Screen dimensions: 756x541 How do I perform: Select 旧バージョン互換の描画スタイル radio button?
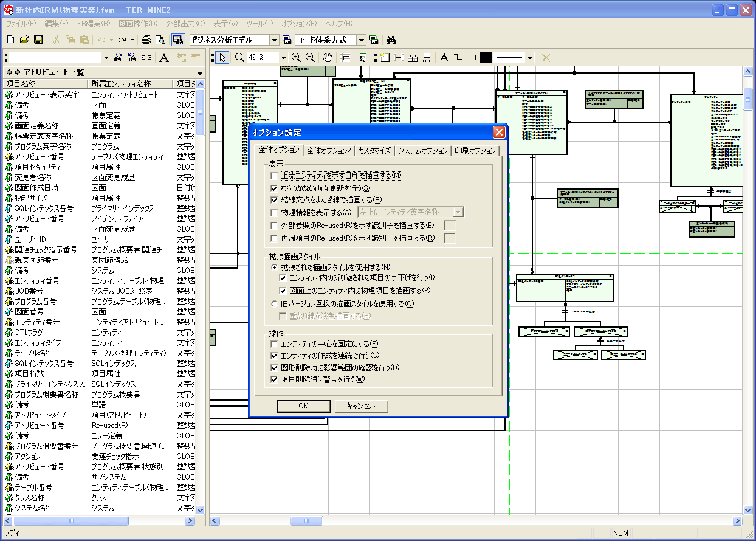[x=275, y=303]
